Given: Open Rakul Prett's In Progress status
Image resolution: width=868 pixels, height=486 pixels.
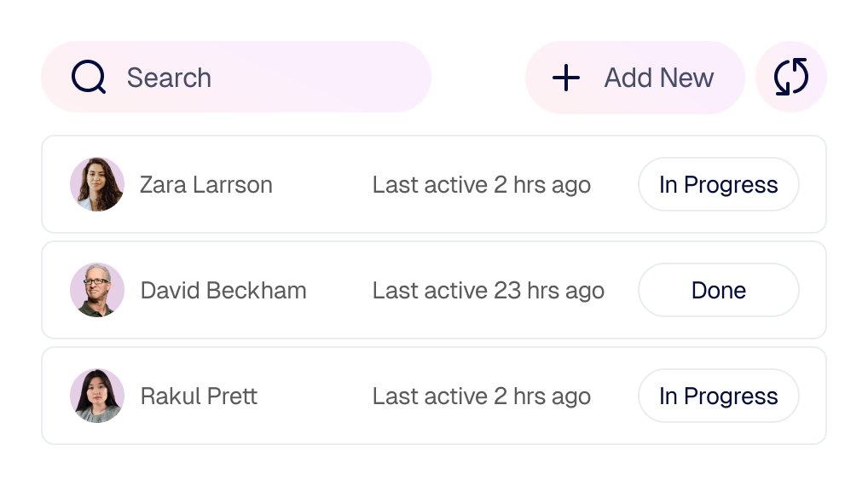Looking at the screenshot, I should [718, 396].
